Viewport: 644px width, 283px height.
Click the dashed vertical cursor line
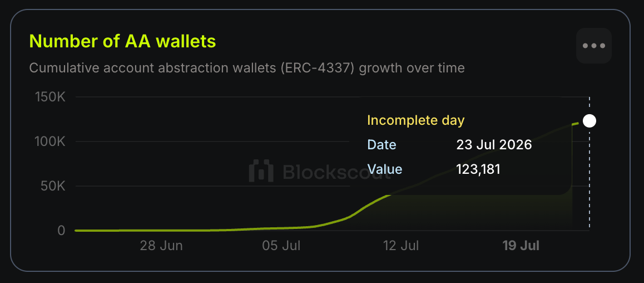(x=589, y=177)
